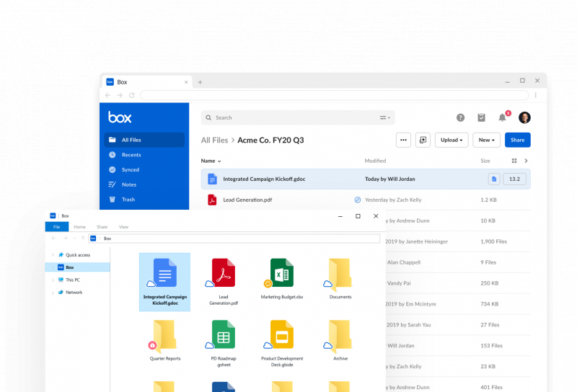Select PD Roadmap.gsheet file
Image resolution: width=577 pixels, height=392 pixels.
[224, 344]
